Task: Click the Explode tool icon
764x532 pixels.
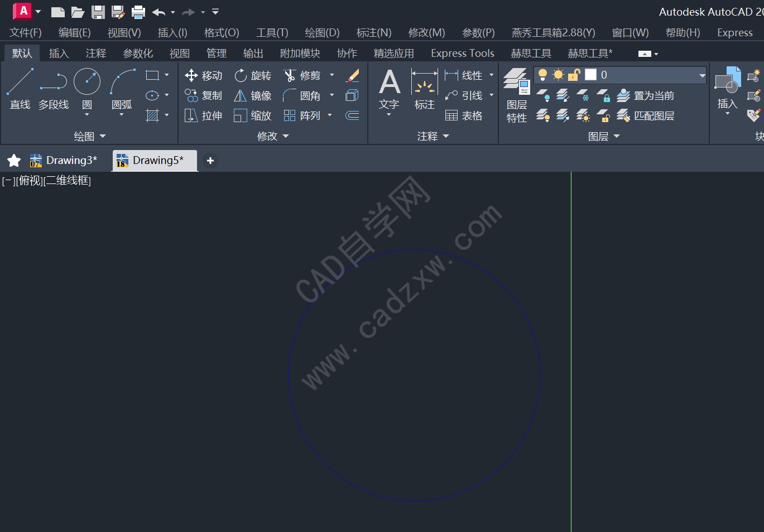Action: tap(353, 95)
